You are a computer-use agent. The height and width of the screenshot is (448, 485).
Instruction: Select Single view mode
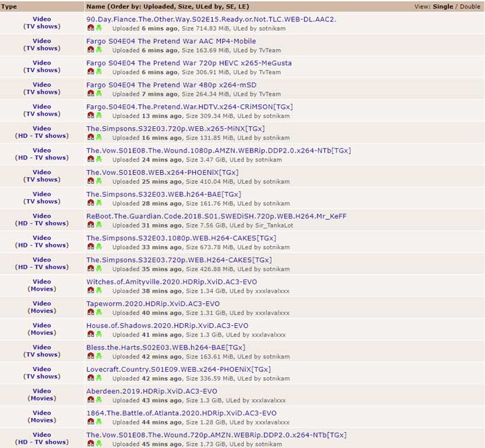click(443, 6)
